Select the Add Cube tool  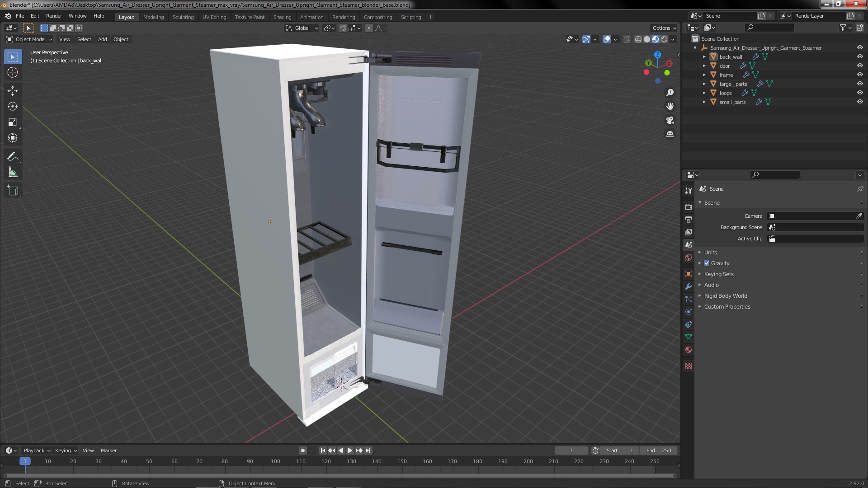pyautogui.click(x=13, y=190)
